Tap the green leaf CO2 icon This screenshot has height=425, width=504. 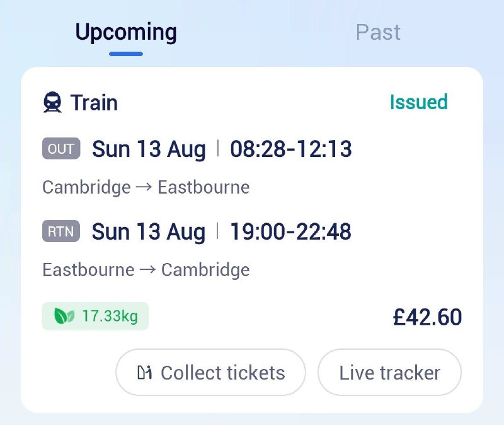tap(64, 316)
